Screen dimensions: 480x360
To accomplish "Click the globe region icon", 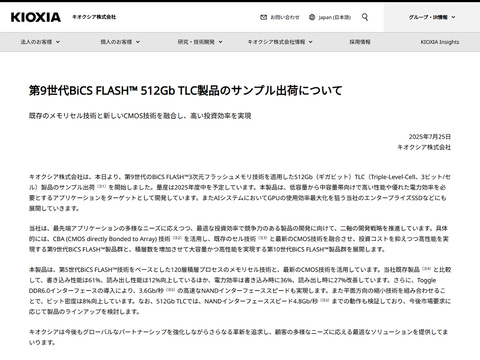I will [312, 17].
